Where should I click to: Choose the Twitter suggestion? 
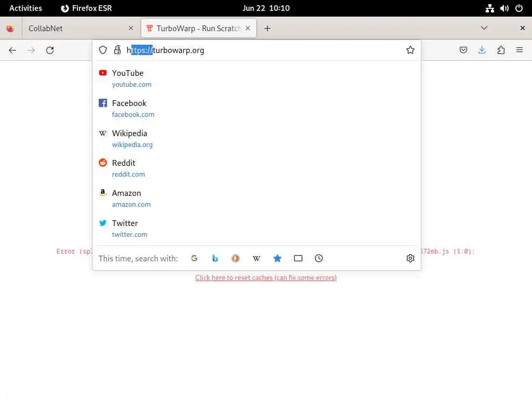coord(257,229)
